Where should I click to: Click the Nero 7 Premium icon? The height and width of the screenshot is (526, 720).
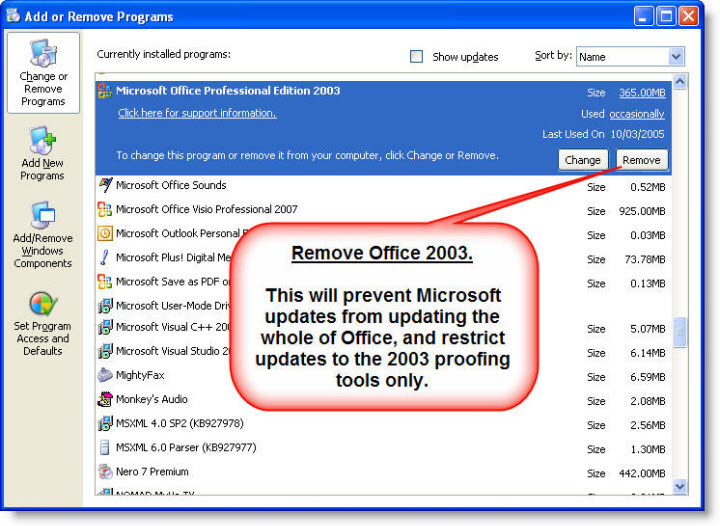point(105,471)
